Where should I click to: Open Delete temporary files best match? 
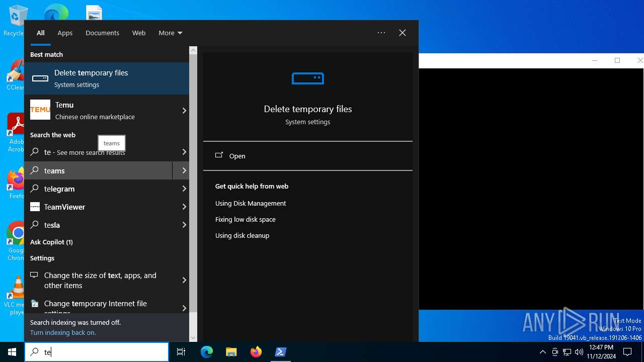pyautogui.click(x=107, y=78)
